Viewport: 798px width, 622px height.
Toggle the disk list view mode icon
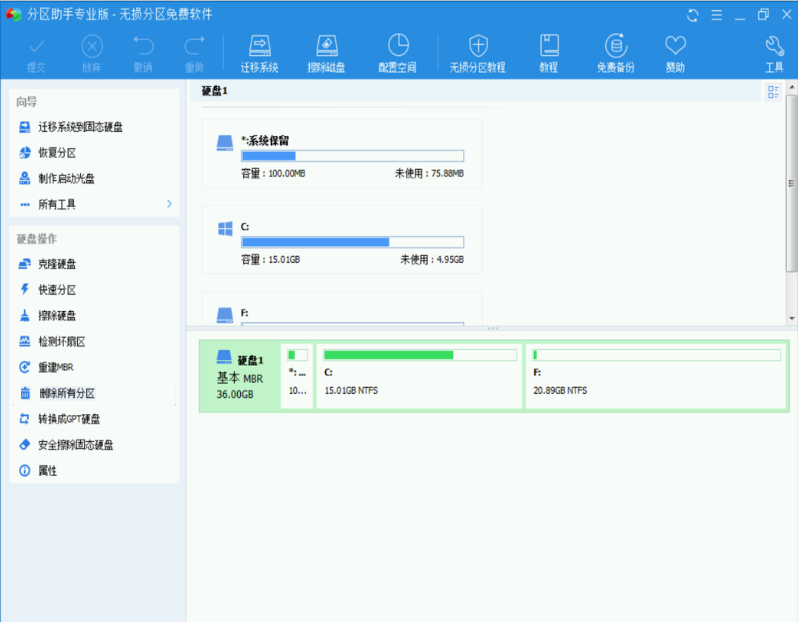[773, 92]
